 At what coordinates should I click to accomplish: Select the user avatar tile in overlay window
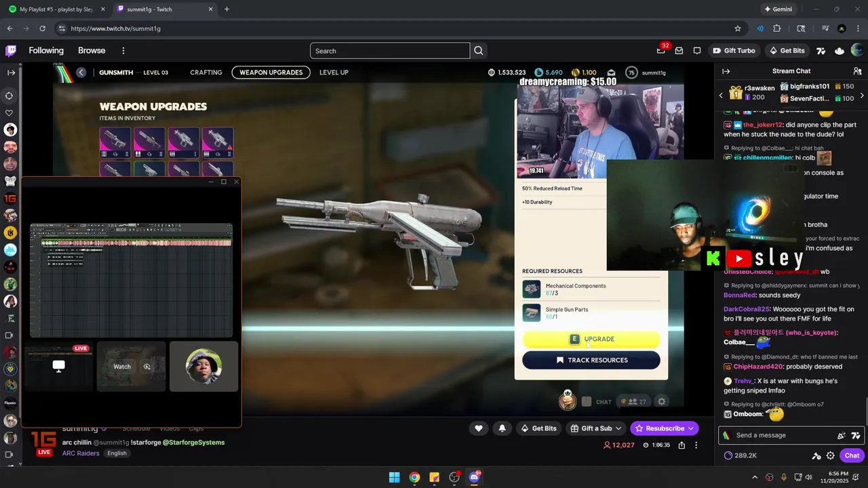point(203,367)
